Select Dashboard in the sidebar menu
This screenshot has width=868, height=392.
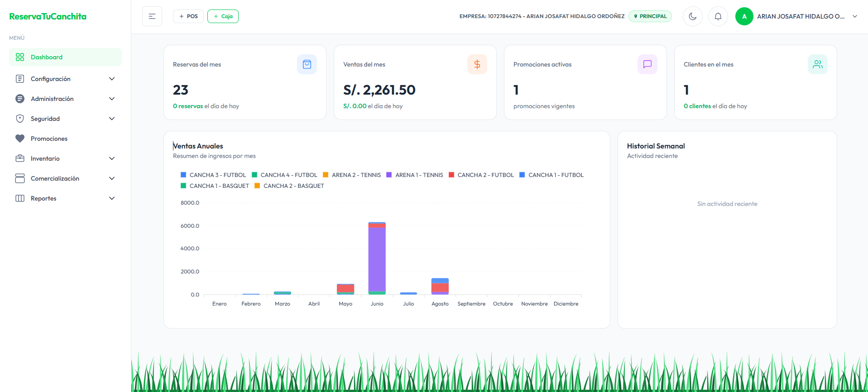coord(65,57)
